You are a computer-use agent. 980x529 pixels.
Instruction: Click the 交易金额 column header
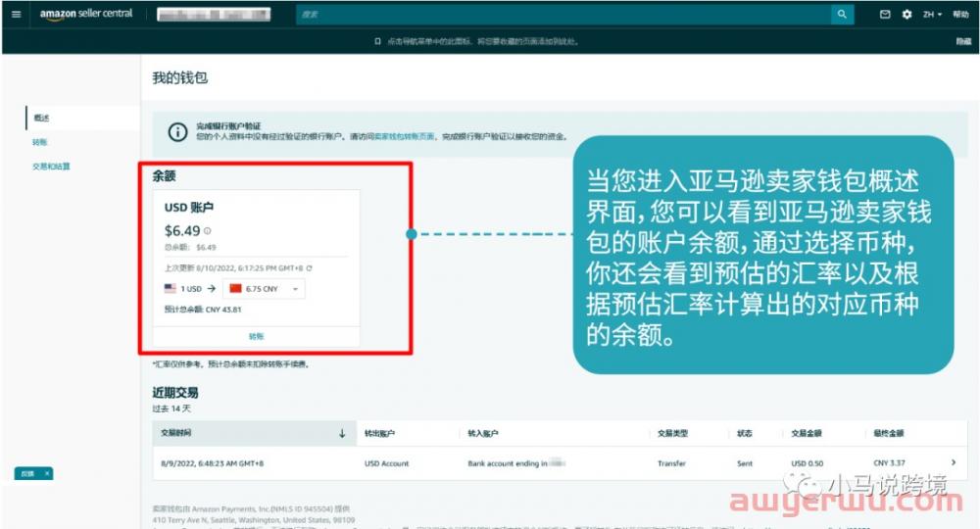(x=807, y=433)
